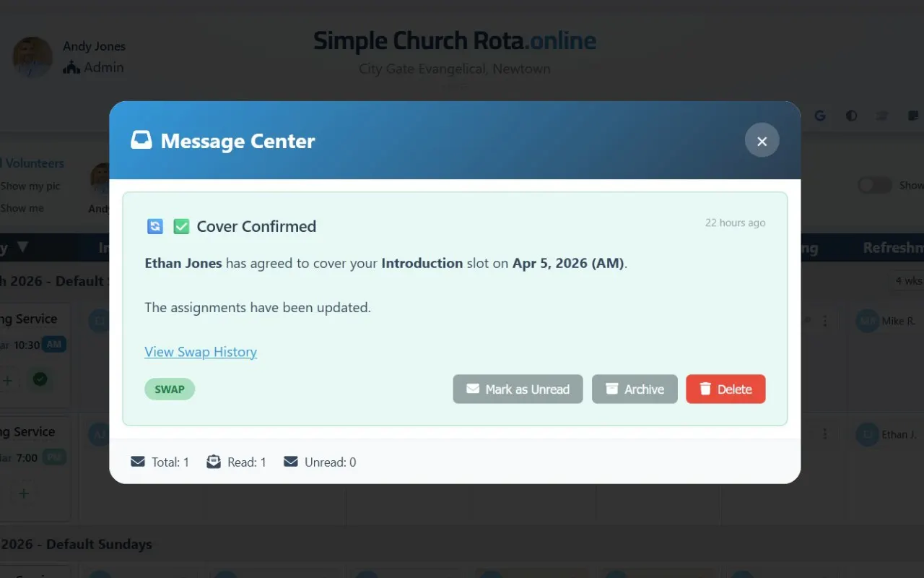This screenshot has width=924, height=578.
Task: Click the plus icon in the 10:30 AM service
Action: [x=8, y=379]
